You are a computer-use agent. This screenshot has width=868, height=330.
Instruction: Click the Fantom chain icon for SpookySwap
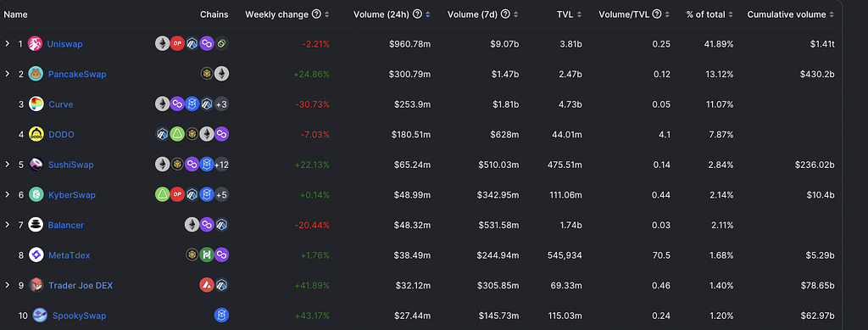point(221,316)
